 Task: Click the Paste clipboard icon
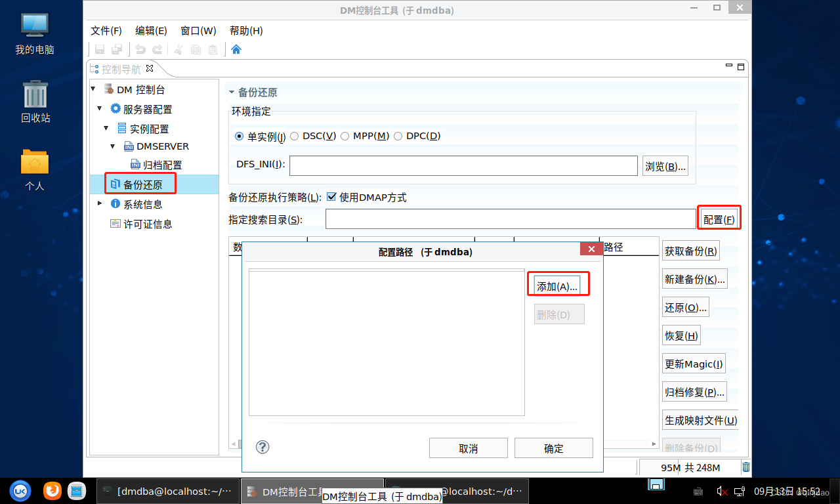(213, 49)
